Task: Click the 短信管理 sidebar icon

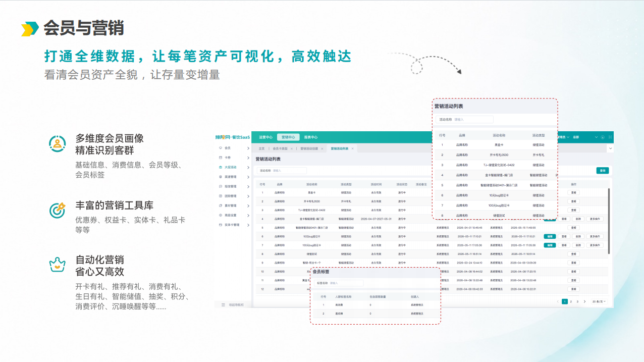Action: point(221,186)
